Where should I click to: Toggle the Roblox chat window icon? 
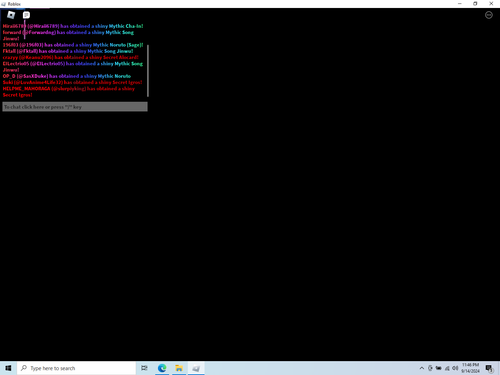(26, 15)
